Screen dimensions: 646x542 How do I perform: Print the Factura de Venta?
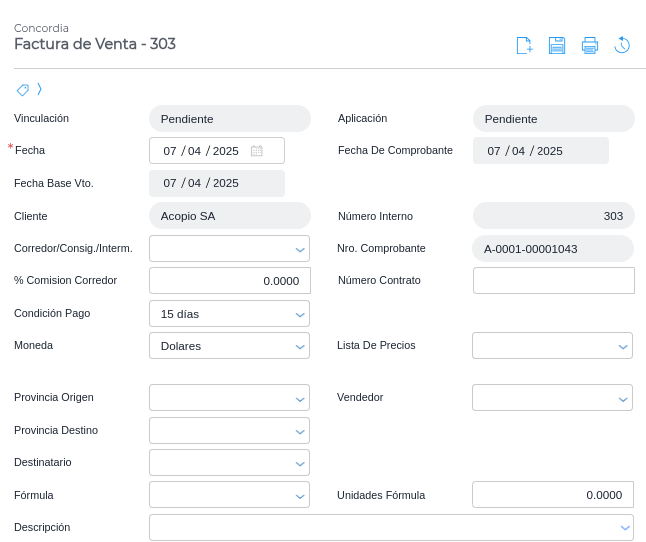pos(590,45)
